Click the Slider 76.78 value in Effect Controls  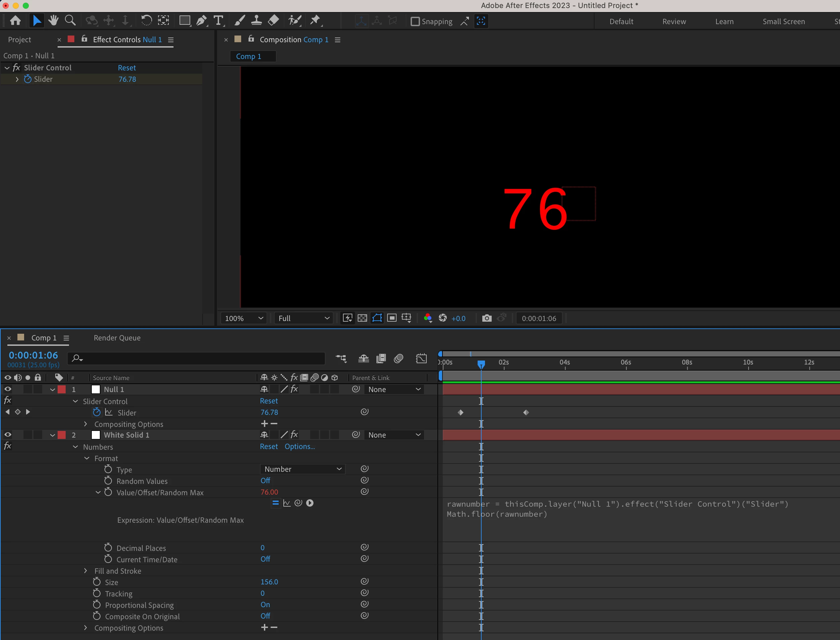click(x=127, y=79)
